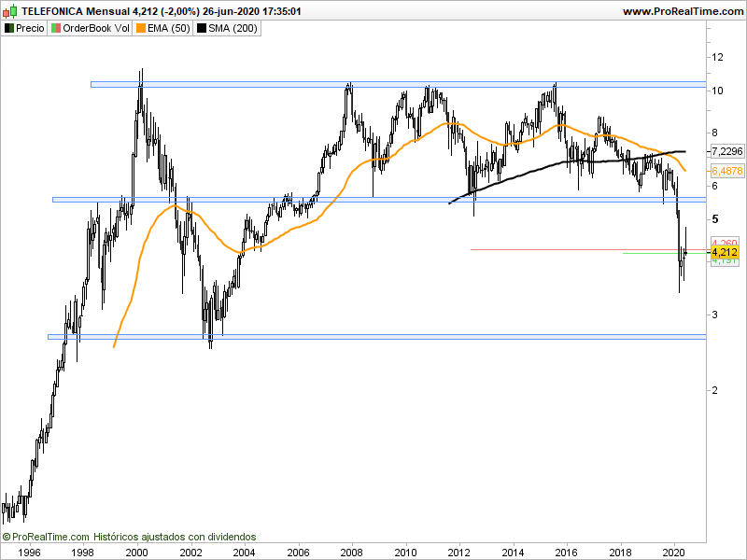Select the Precio legend button

point(24,28)
